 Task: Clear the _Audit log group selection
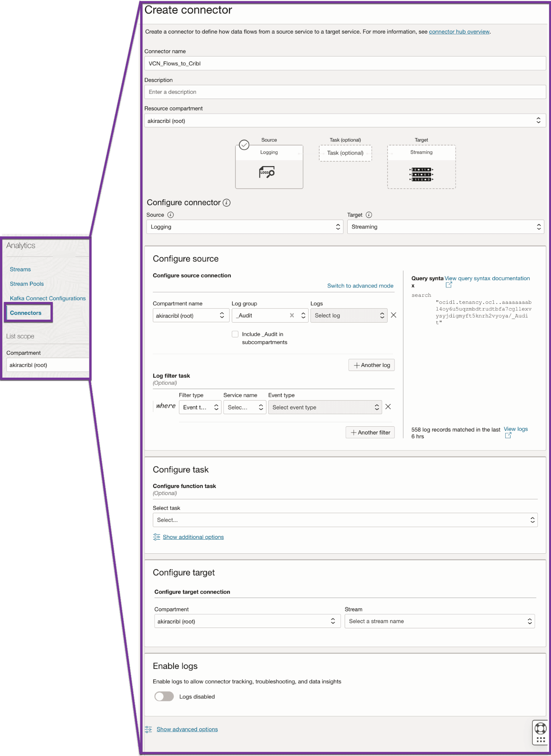pos(292,315)
